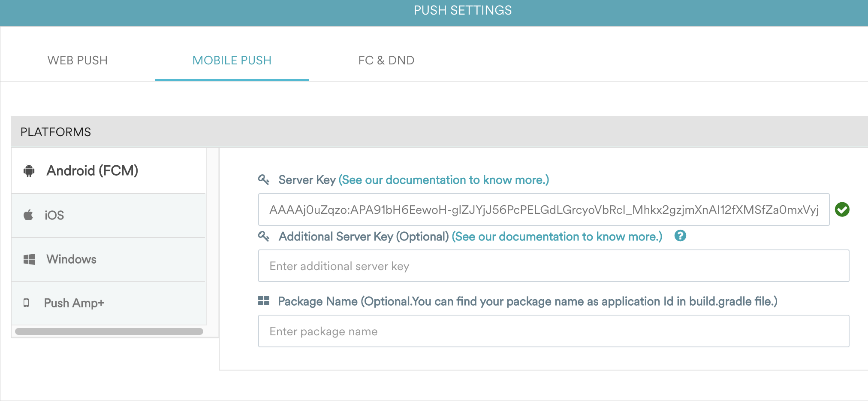The width and height of the screenshot is (868, 401).
Task: Focus the Enter package name field
Action: pos(553,331)
